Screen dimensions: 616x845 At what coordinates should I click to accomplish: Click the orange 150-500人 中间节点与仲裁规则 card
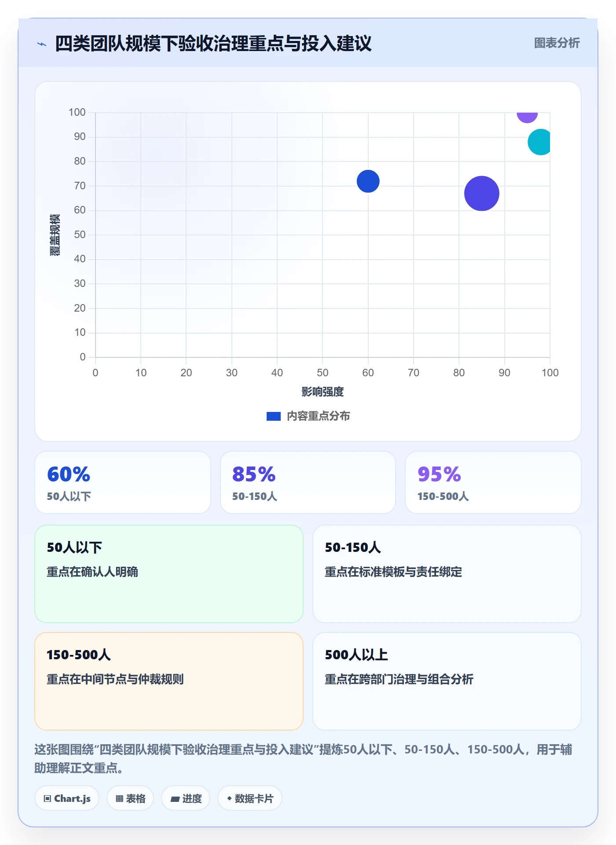tap(169, 681)
